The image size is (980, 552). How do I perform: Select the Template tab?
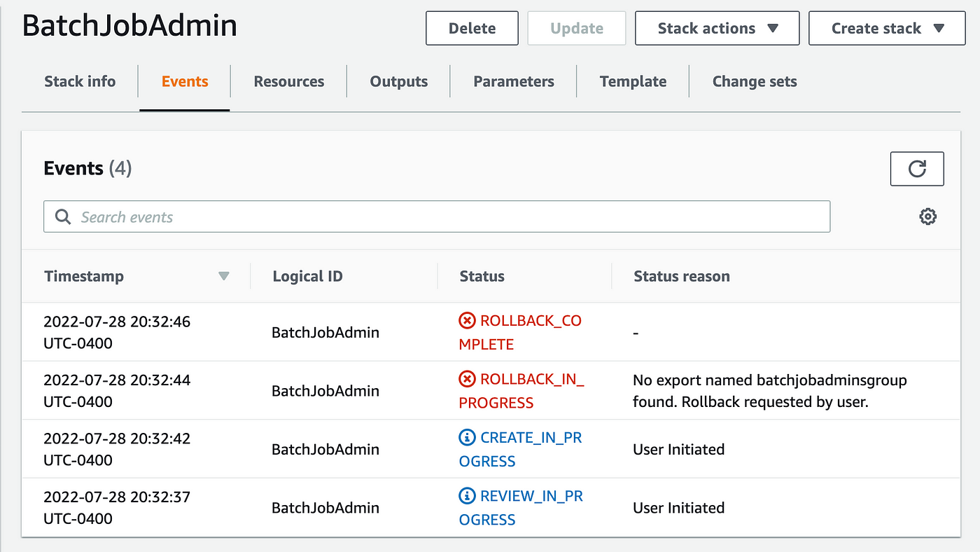[x=633, y=81]
